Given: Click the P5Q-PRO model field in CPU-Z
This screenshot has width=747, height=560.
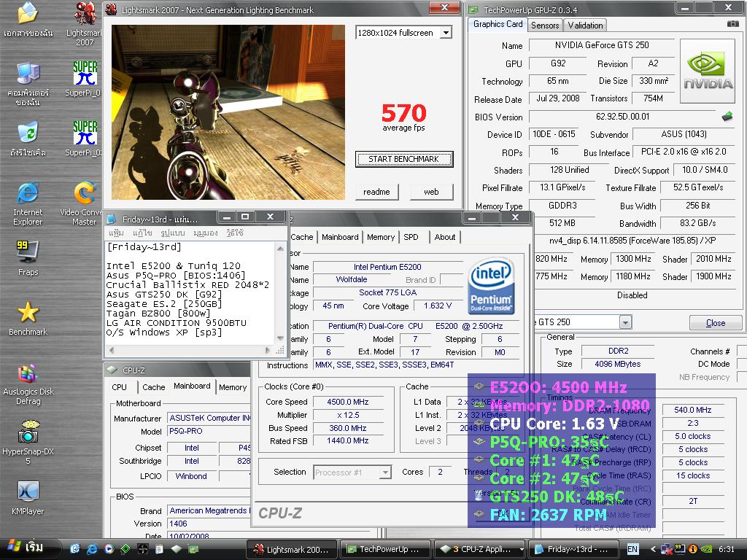Looking at the screenshot, I should (209, 431).
